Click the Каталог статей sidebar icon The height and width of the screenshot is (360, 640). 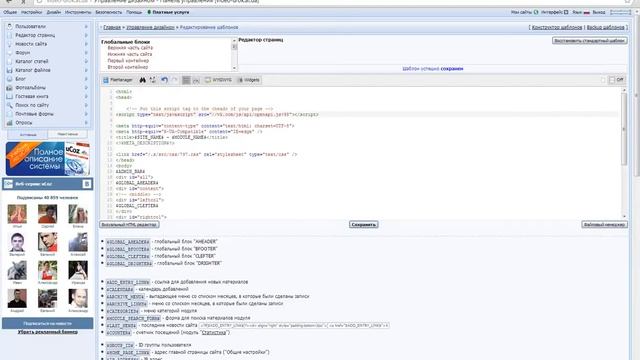[10, 61]
